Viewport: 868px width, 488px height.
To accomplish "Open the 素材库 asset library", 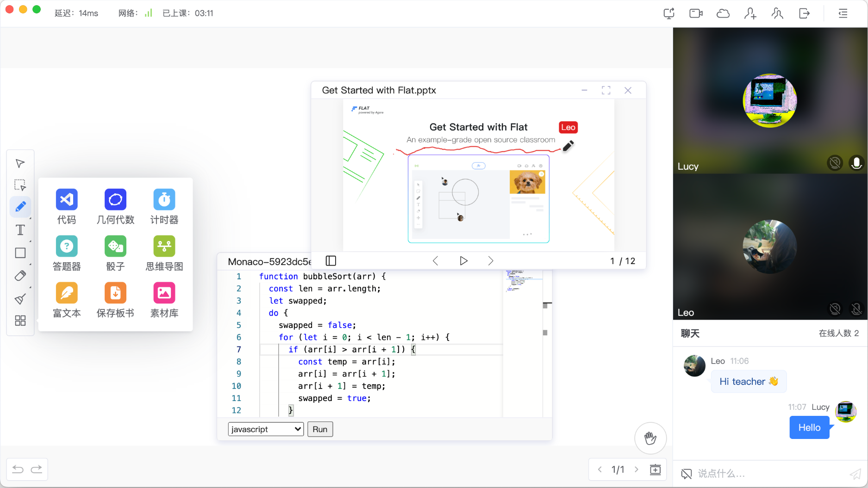I will coord(164,293).
